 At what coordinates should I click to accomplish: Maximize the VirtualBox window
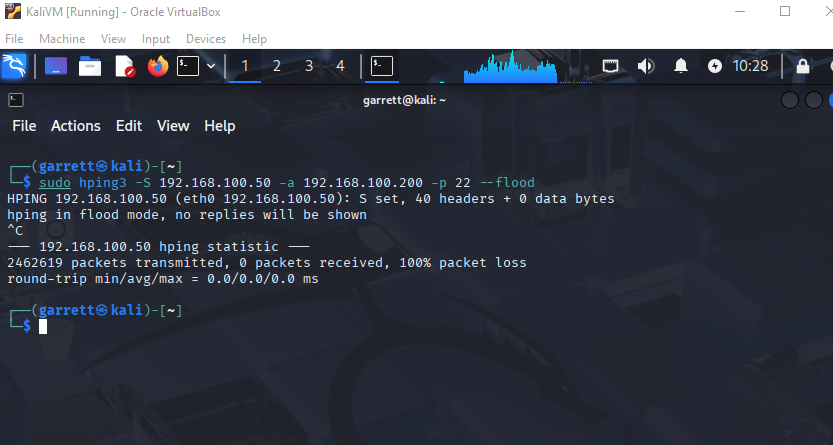[x=785, y=11]
